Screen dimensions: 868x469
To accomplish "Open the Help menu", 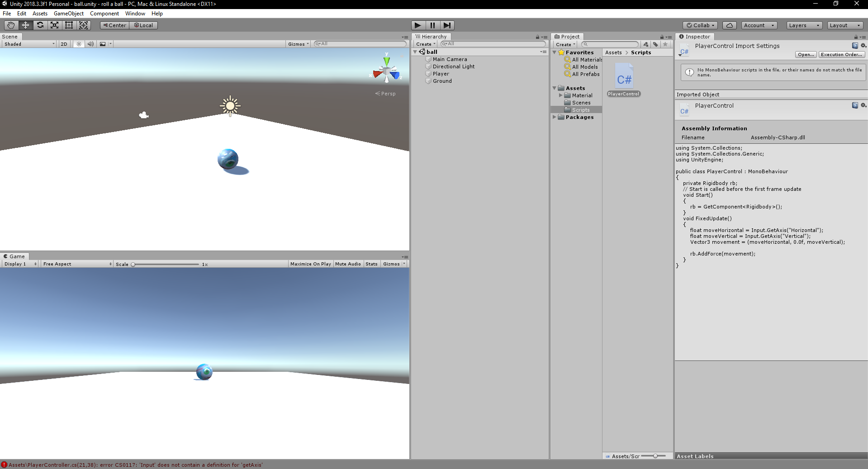I will pyautogui.click(x=157, y=14).
